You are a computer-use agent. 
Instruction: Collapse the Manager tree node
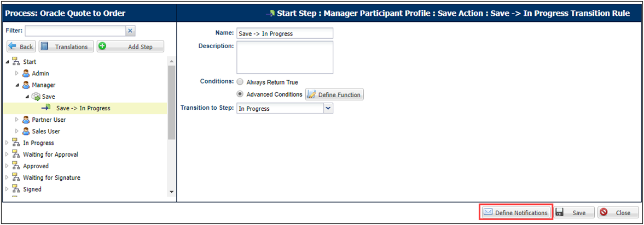tap(17, 85)
